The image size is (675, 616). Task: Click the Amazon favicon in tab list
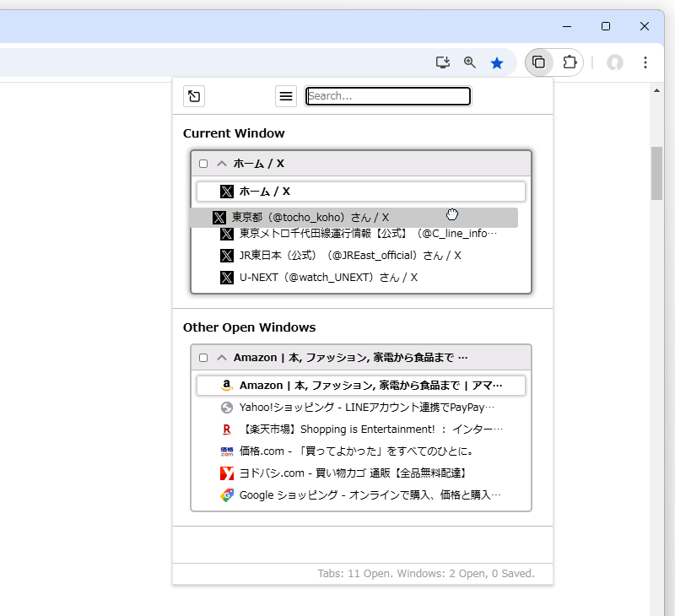click(227, 386)
